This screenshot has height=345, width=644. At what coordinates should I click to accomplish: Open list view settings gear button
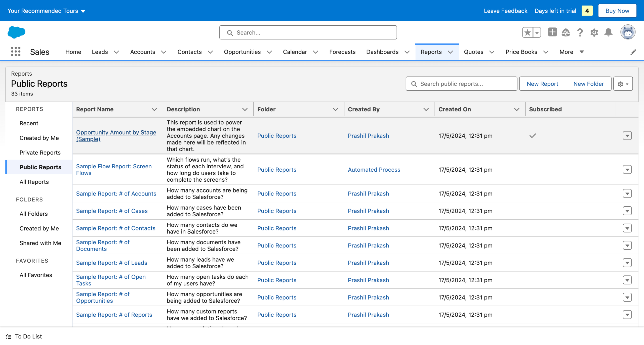[623, 84]
